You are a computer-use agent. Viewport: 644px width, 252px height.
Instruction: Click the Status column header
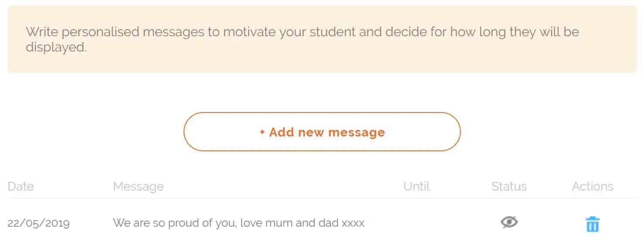(x=509, y=186)
